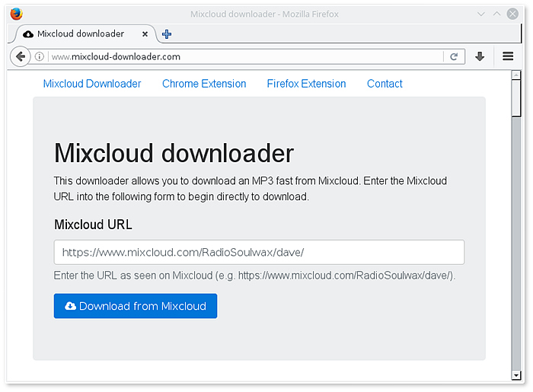Minimize the window with down chevron
Image resolution: width=533 pixels, height=392 pixels.
click(x=480, y=14)
